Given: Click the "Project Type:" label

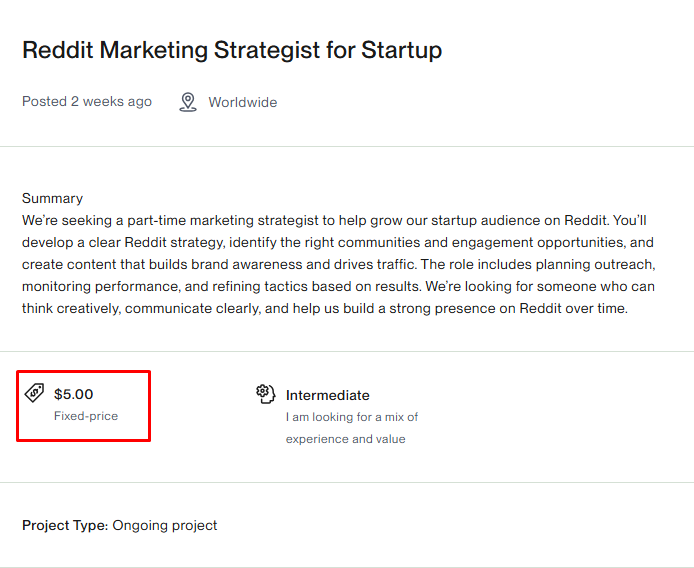Looking at the screenshot, I should coord(65,525).
